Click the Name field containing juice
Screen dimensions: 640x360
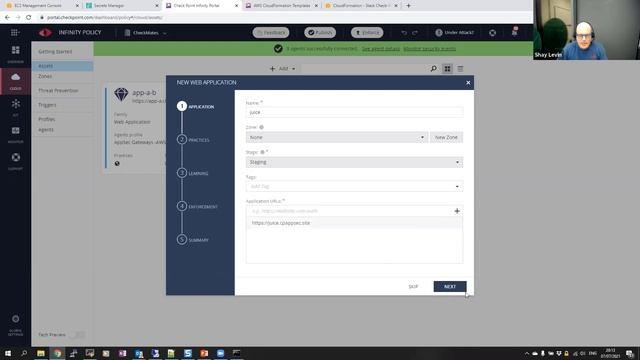click(354, 112)
